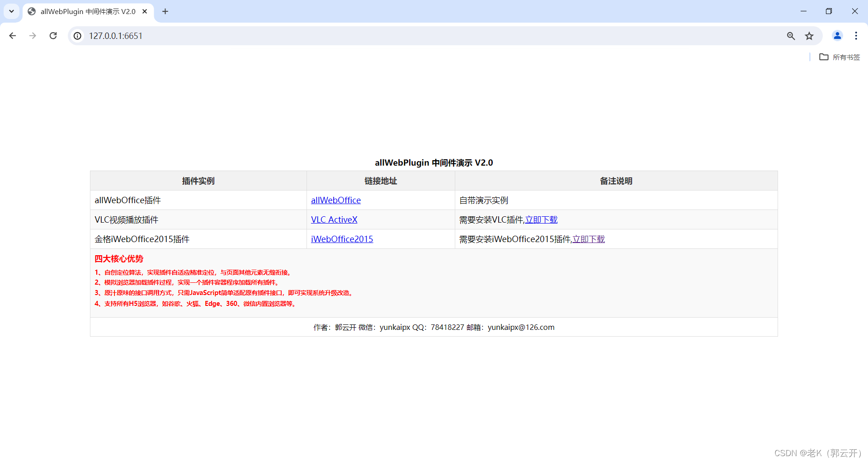Image resolution: width=868 pixels, height=462 pixels.
Task: Click the 自带演示实例 cell
Action: click(616, 200)
